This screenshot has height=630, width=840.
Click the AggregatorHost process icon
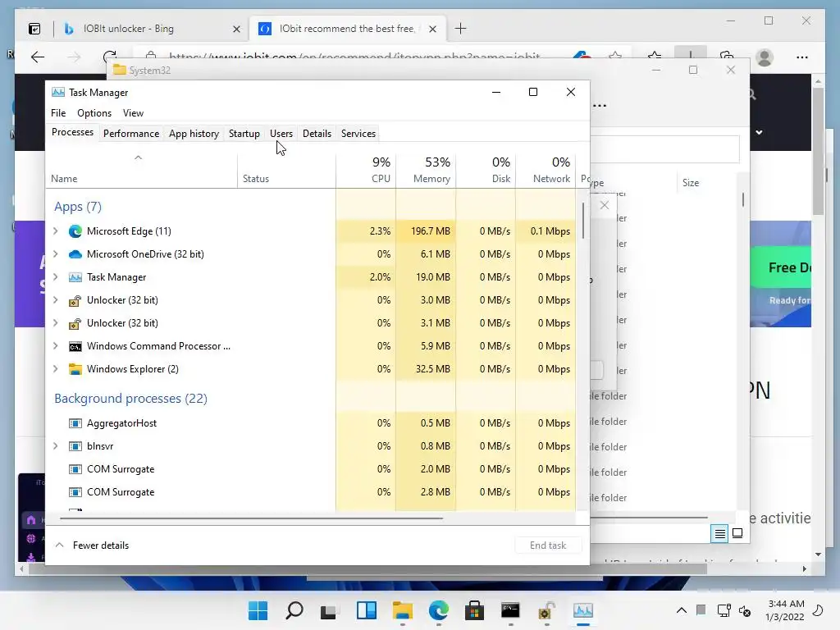coord(75,423)
